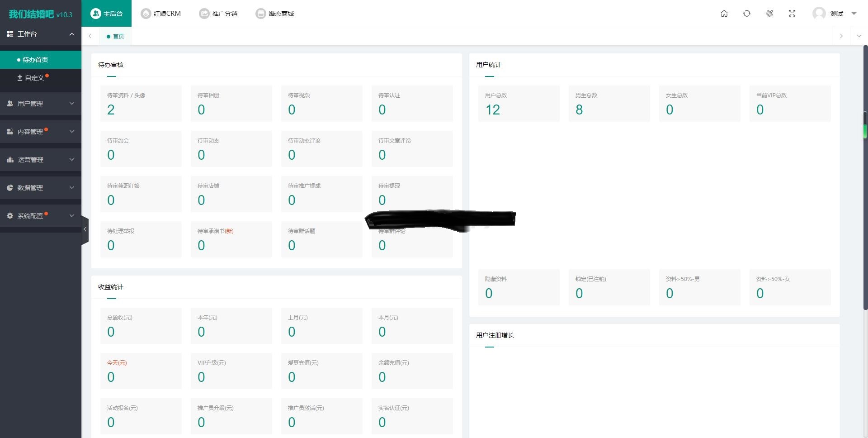Click the page vertical scrollbar

865,181
